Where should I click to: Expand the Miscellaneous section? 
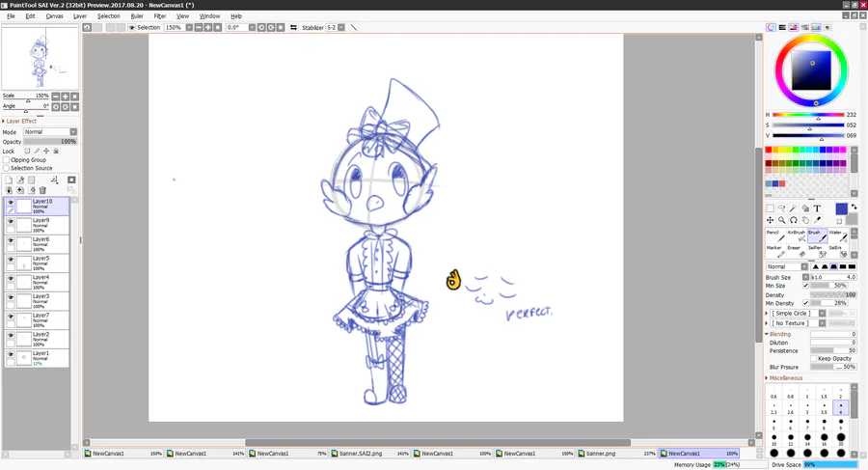(783, 378)
